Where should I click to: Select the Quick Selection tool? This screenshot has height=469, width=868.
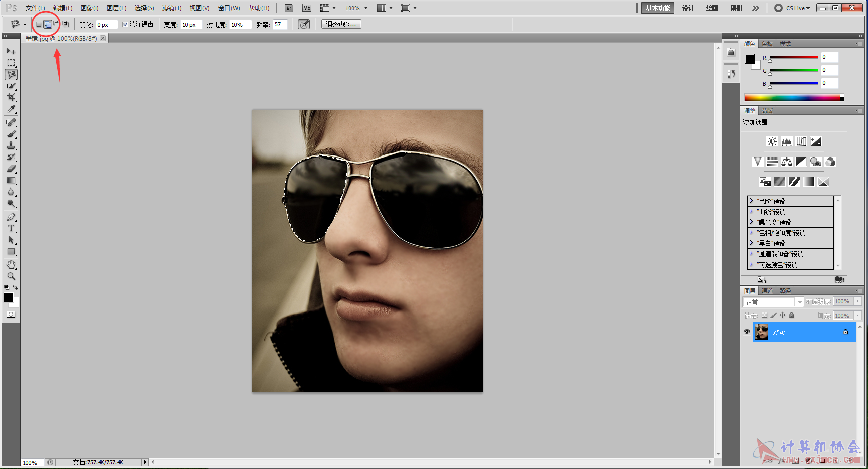click(11, 86)
